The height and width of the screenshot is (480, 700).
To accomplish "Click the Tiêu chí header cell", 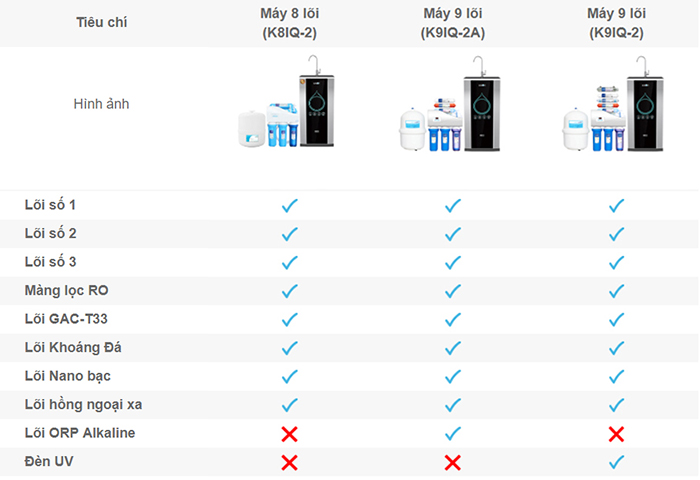I will 101,22.
